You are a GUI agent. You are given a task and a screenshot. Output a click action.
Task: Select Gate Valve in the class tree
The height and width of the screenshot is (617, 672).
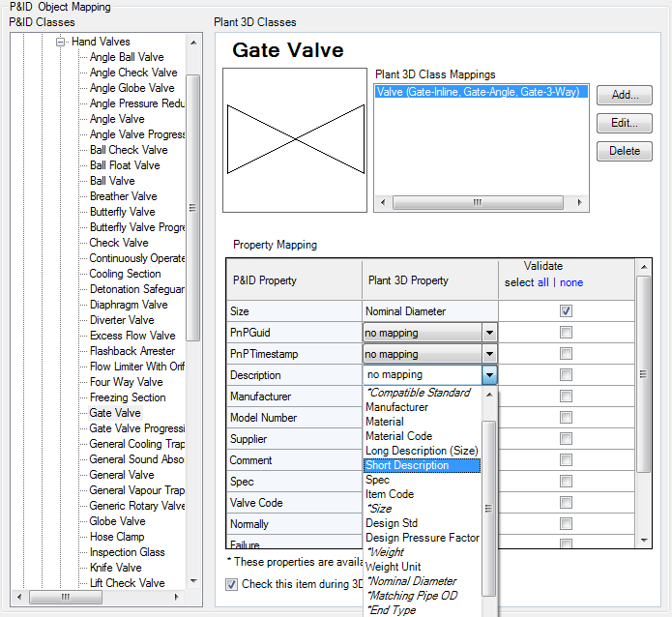click(115, 413)
